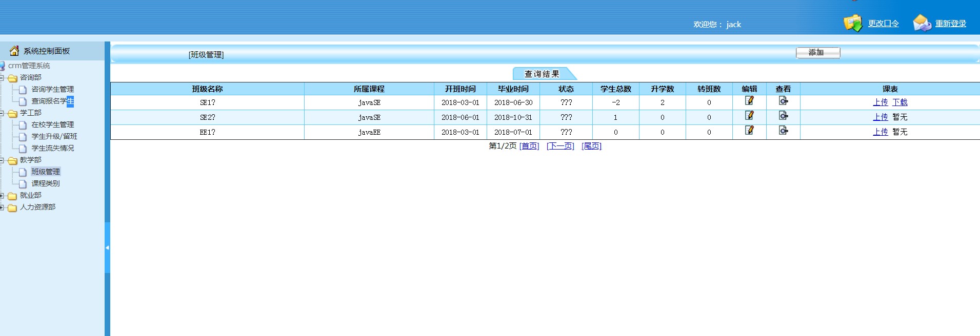This screenshot has width=980, height=336.
Task: Expand the 人力资源部 tree folder
Action: point(2,207)
